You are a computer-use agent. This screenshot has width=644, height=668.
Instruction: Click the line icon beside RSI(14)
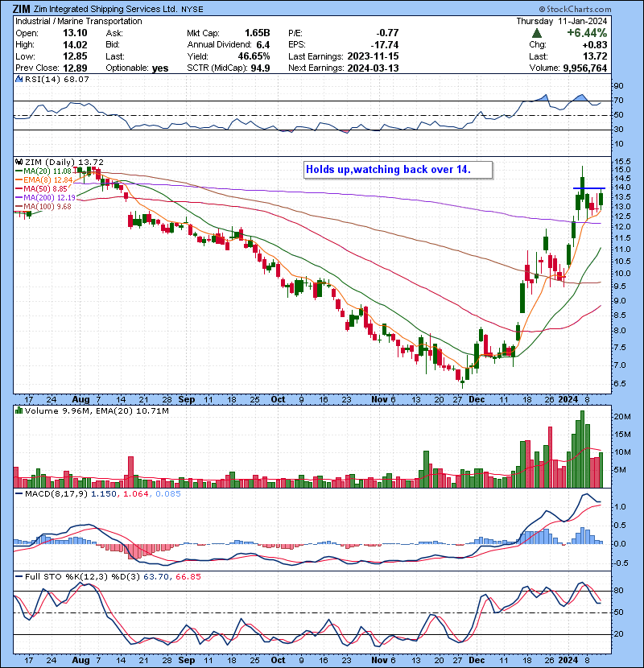pyautogui.click(x=19, y=79)
